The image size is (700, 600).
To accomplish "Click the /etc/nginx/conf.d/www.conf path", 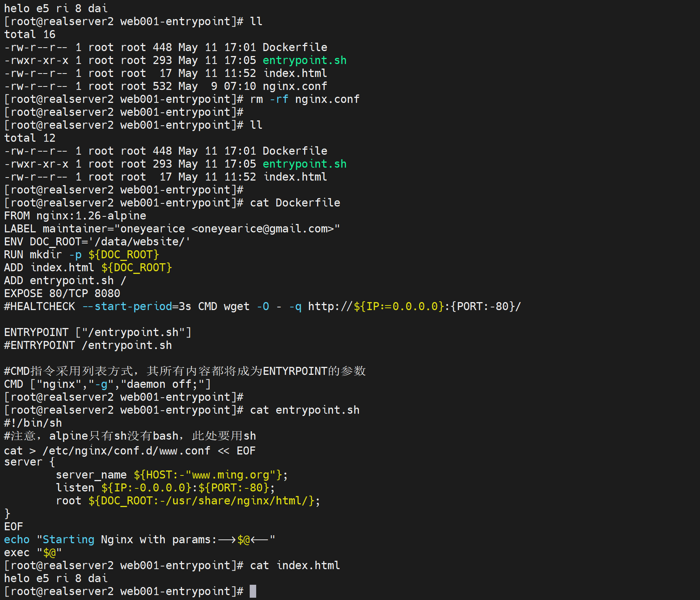I will point(126,451).
